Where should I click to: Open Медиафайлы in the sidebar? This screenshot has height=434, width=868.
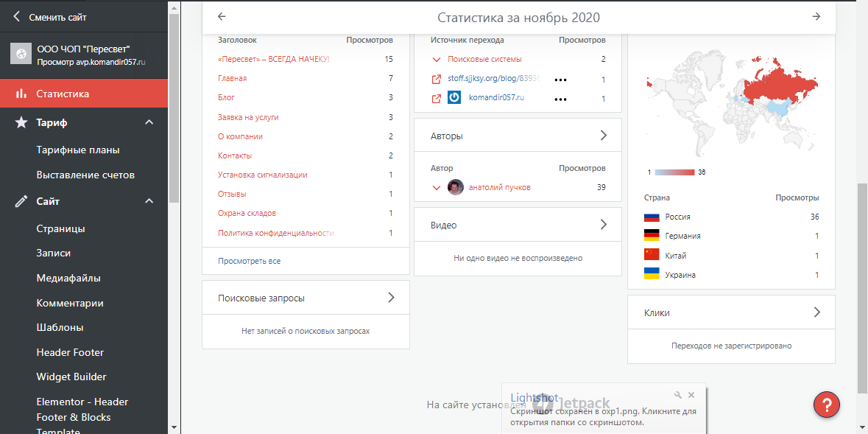[68, 278]
